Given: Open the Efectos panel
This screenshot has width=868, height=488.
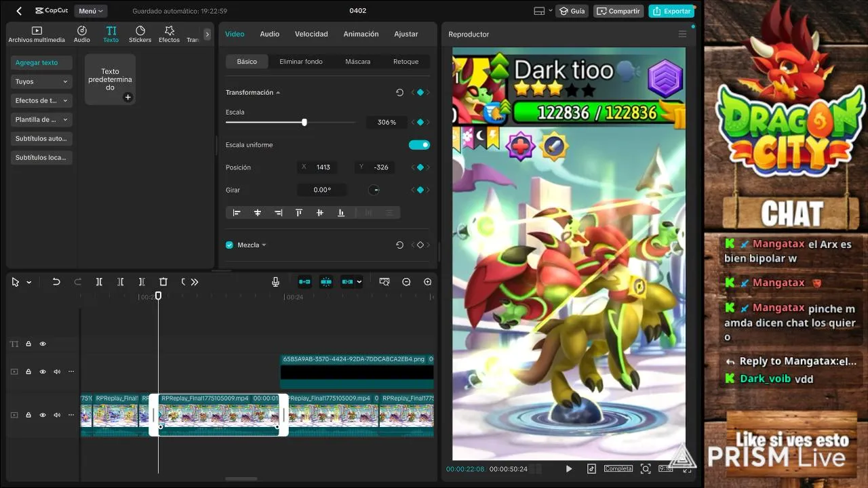Looking at the screenshot, I should tap(170, 35).
